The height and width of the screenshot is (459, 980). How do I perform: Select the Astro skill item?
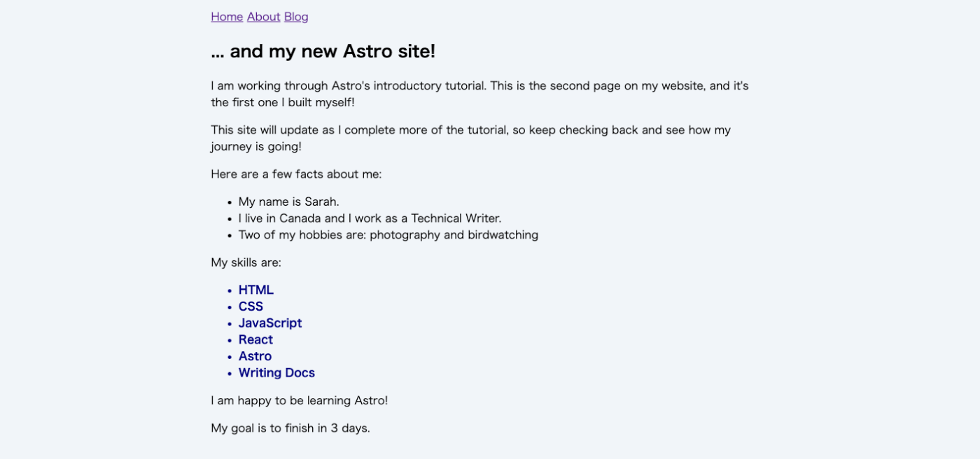255,356
